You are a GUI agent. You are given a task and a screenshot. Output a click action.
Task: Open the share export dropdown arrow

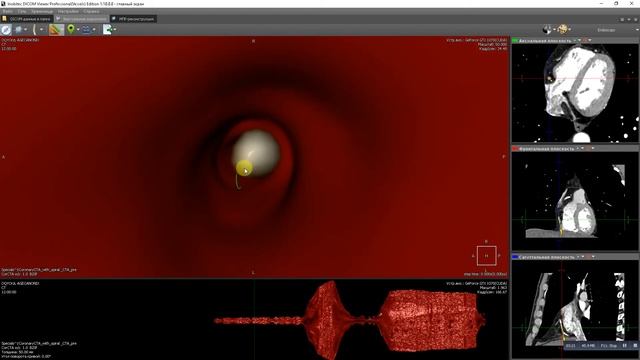(115, 29)
